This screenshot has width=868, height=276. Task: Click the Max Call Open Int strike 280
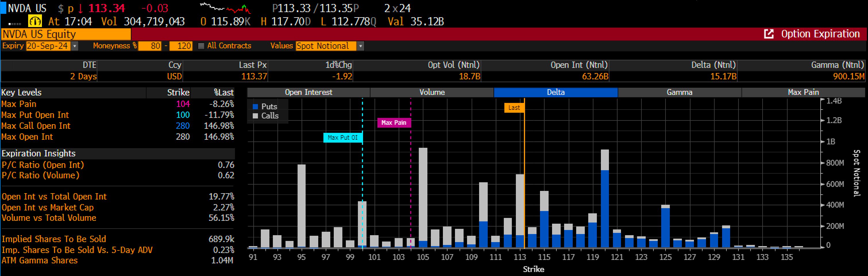tap(183, 126)
